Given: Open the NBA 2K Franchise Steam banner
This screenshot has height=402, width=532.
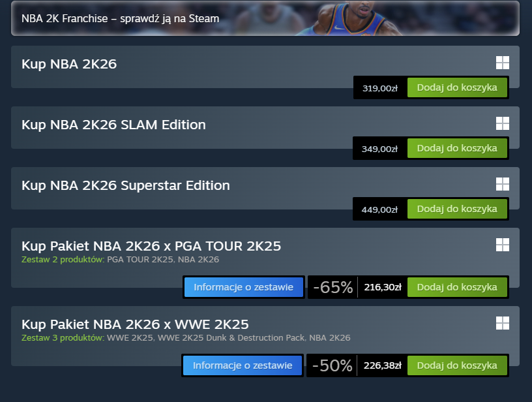Looking at the screenshot, I should tap(265, 18).
